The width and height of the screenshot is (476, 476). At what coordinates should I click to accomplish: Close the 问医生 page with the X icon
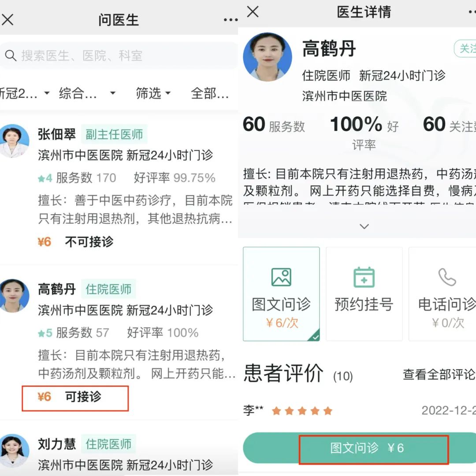point(7,20)
